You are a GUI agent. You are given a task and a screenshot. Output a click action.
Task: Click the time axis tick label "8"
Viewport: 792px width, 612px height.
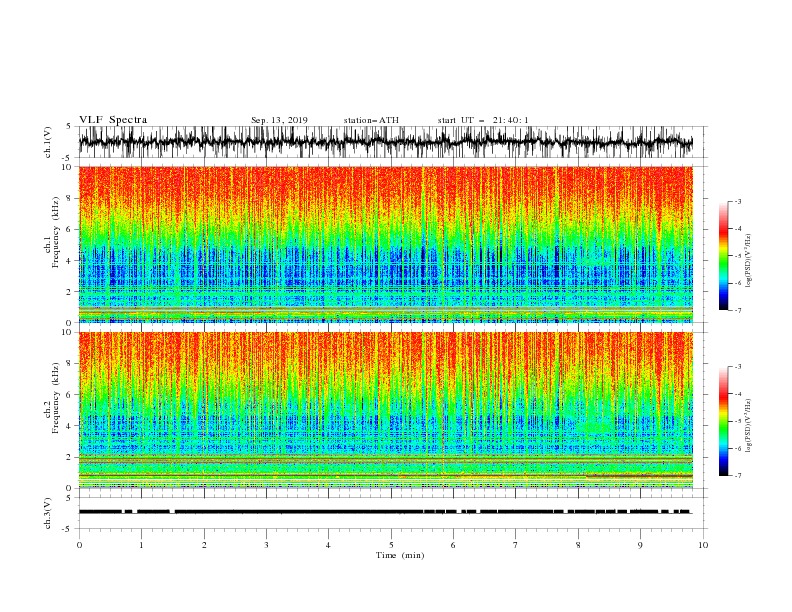click(578, 545)
